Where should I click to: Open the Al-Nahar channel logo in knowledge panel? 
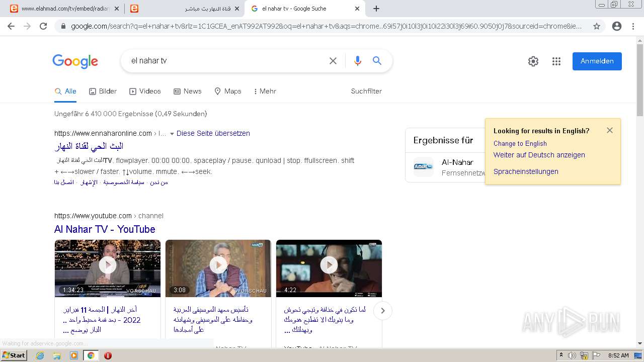[x=424, y=167]
